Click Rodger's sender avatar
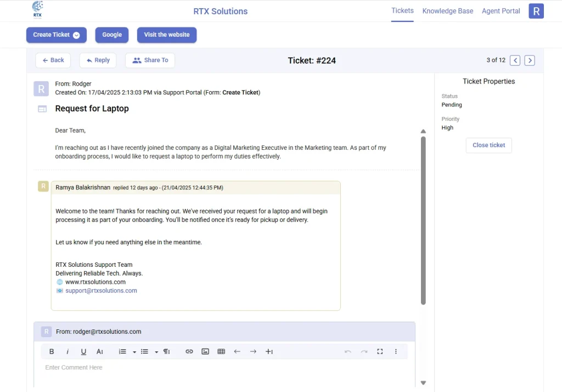The height and width of the screenshot is (392, 562). click(41, 88)
